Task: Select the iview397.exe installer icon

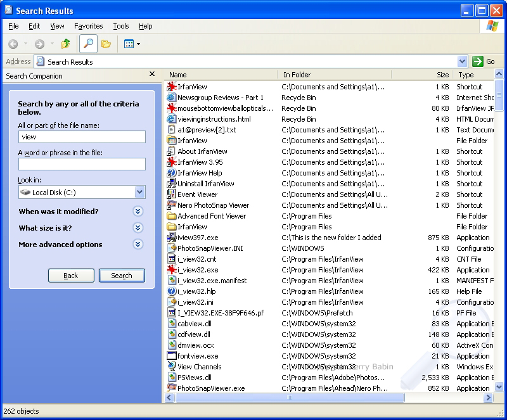Action: click(171, 238)
